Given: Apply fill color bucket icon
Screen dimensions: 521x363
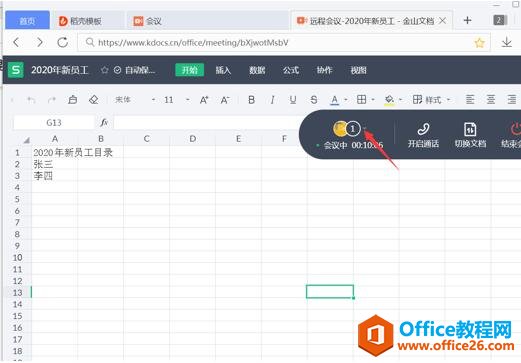Looking at the screenshot, I should click(389, 100).
